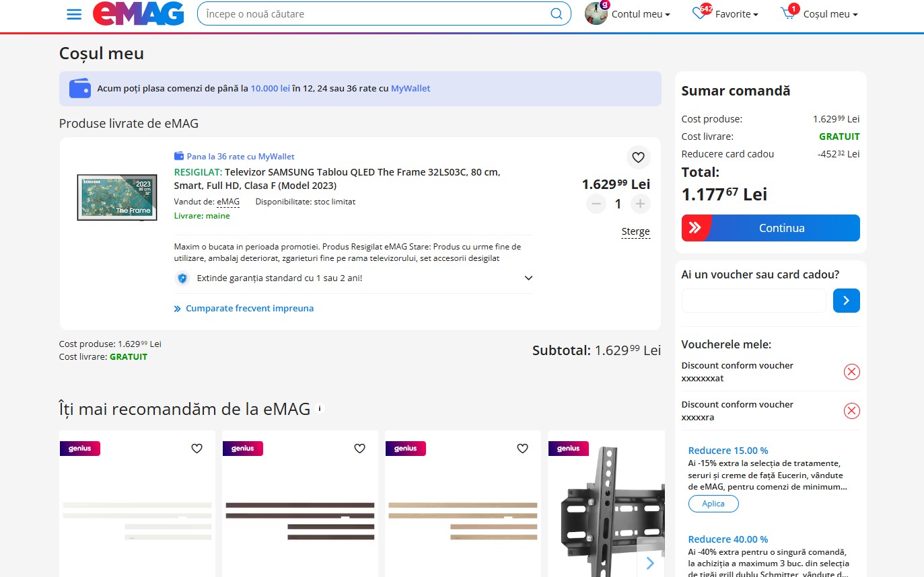
Task: Open the Contul meu account dropdown
Action: coord(628,14)
